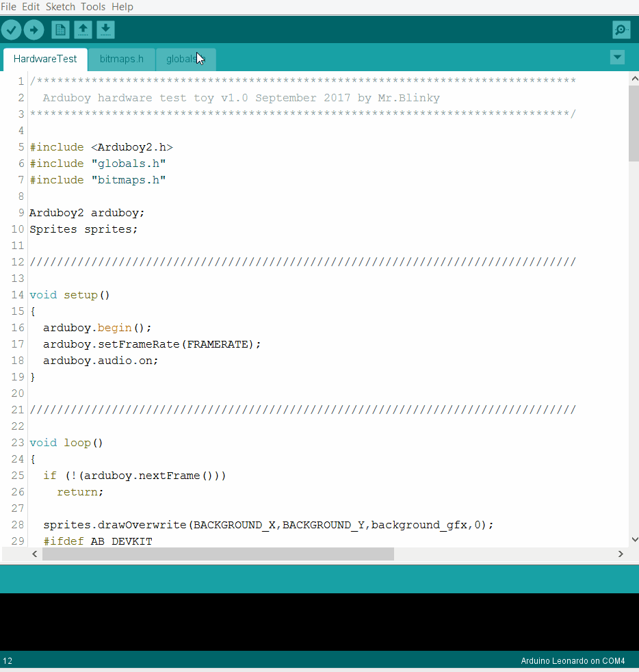Open the Edit menu
Screen dimensions: 639x672
pyautogui.click(x=31, y=7)
